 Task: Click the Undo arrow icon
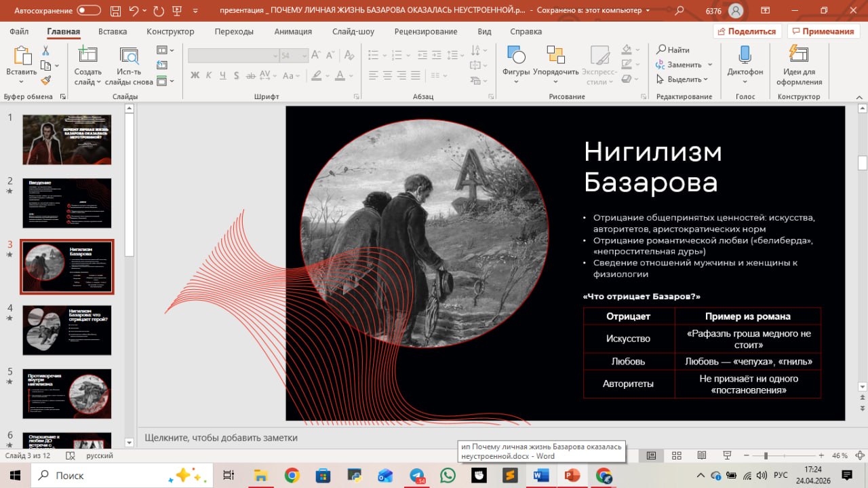click(134, 11)
